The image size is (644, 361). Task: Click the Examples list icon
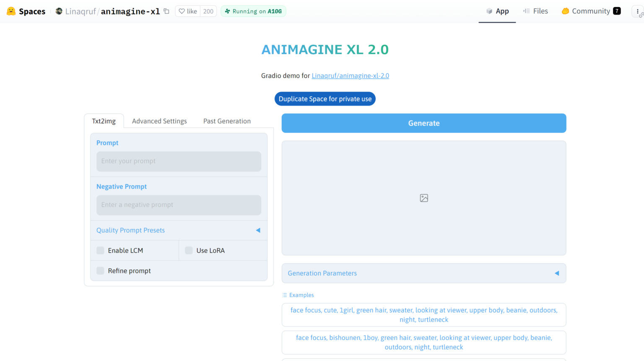tap(283, 295)
